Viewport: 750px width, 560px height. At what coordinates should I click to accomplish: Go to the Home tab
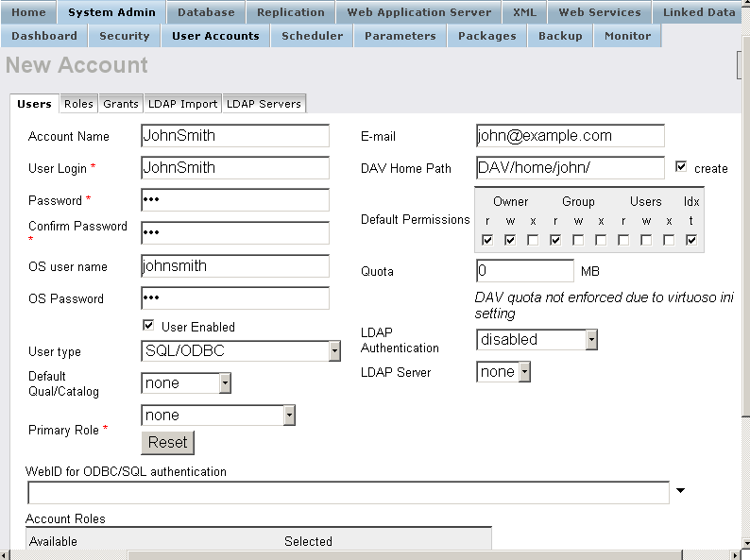pyautogui.click(x=28, y=12)
